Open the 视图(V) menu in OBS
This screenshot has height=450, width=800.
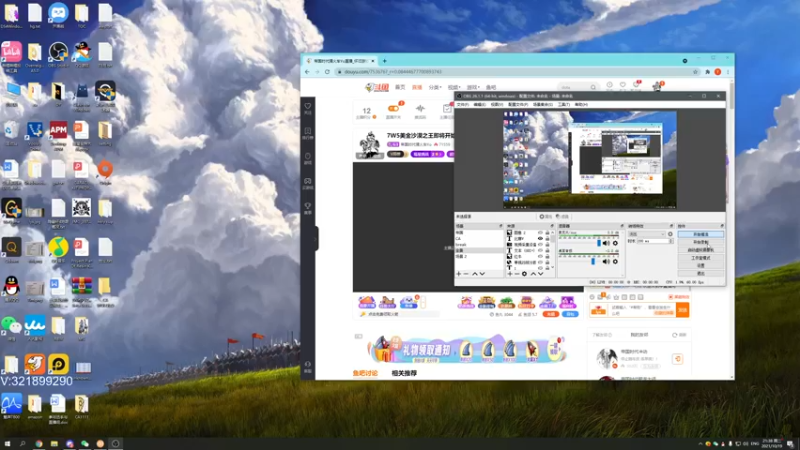point(496,105)
